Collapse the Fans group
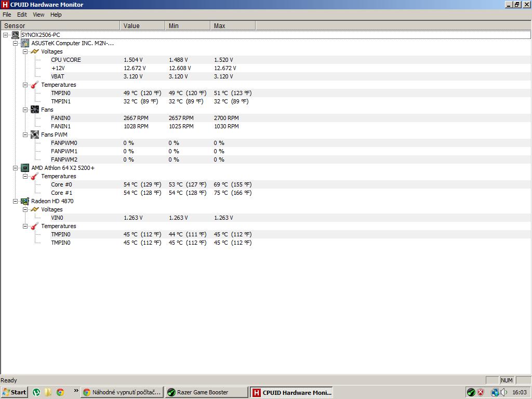 pos(25,110)
